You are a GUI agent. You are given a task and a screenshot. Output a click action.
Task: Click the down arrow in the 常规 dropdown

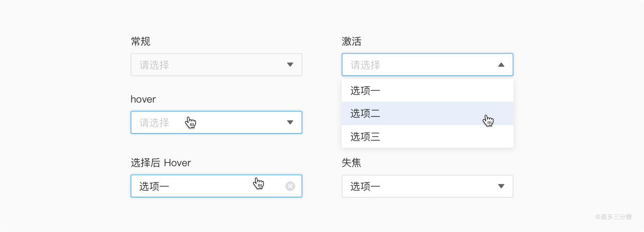pyautogui.click(x=290, y=65)
